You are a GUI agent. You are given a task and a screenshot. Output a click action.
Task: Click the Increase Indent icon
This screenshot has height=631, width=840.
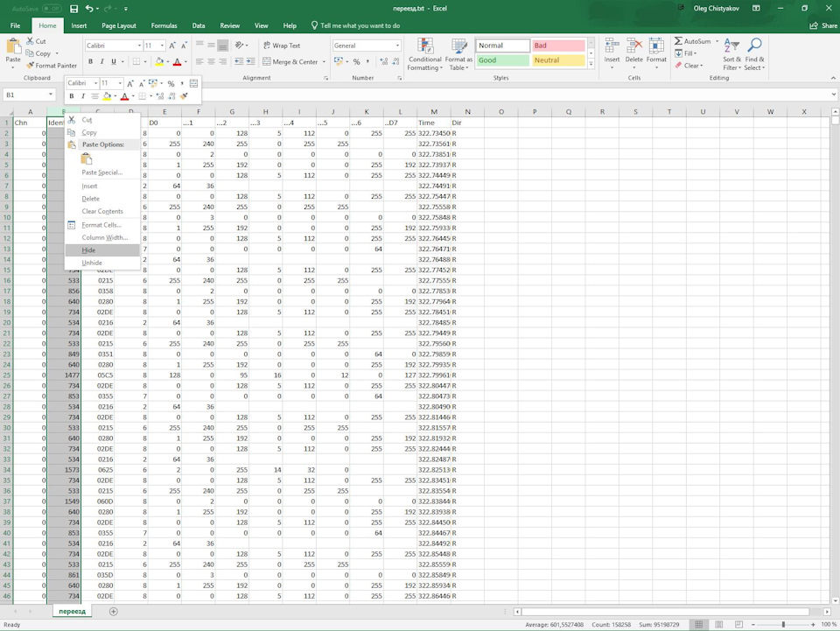pos(250,61)
